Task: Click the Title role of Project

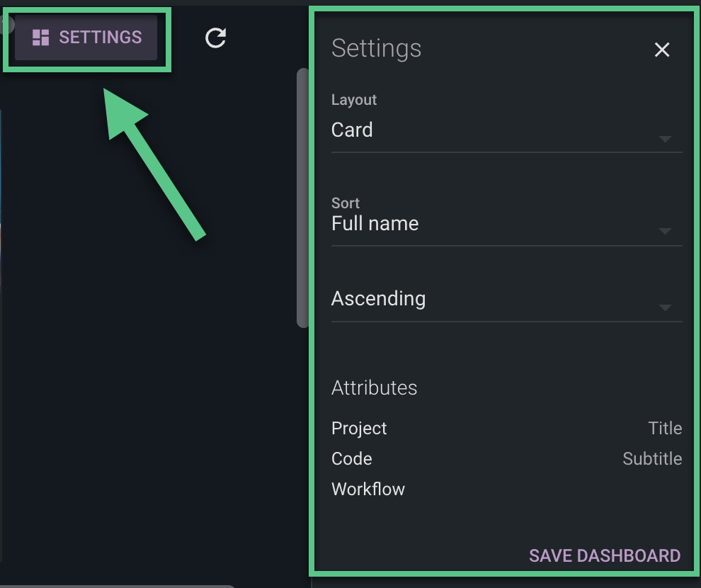Action: pos(665,429)
